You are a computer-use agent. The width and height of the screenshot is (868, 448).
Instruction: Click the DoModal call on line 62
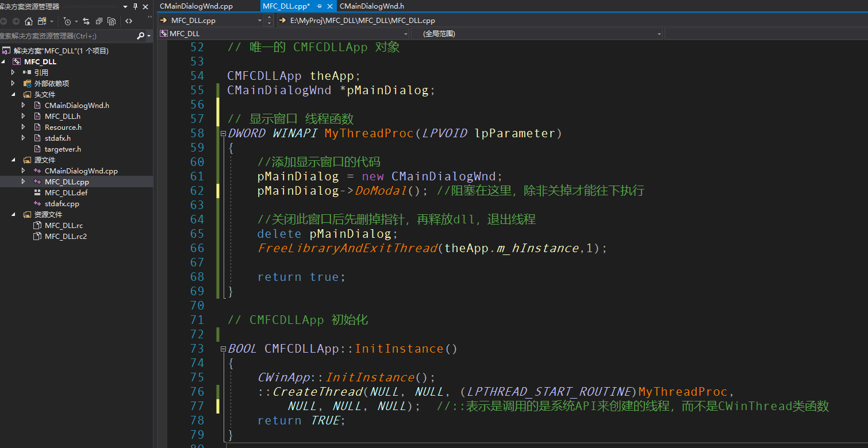pos(381,191)
